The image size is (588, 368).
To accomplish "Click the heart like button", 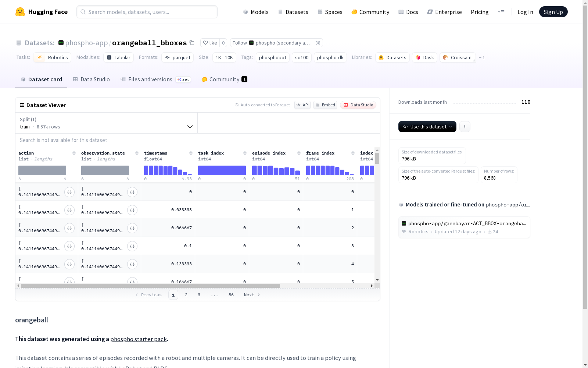I will [210, 43].
